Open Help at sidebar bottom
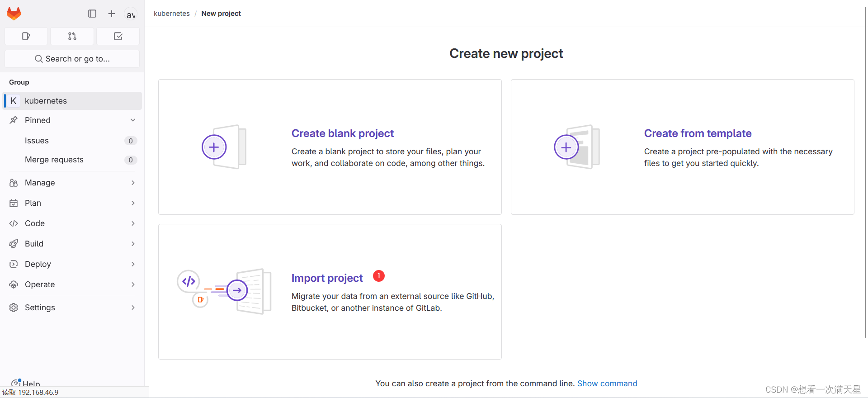 [26, 383]
